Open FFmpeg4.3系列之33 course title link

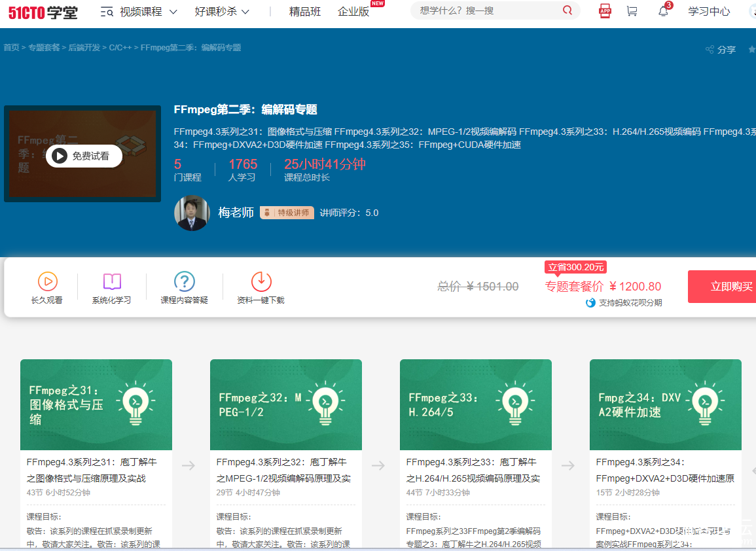473,470
